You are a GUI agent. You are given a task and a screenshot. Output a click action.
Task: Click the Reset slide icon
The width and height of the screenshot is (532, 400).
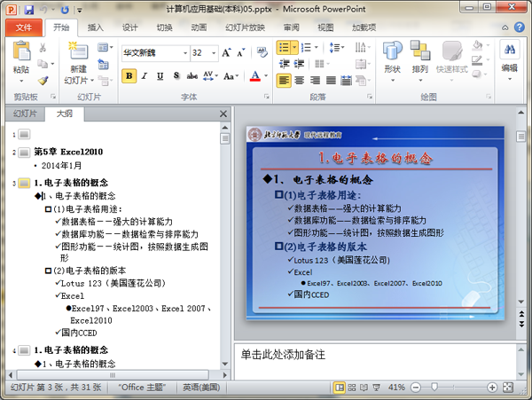click(x=103, y=64)
